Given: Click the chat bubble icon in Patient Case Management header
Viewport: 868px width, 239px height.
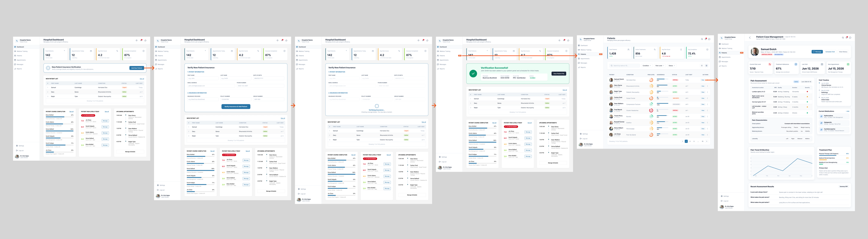Looking at the screenshot, I should tap(850, 37).
